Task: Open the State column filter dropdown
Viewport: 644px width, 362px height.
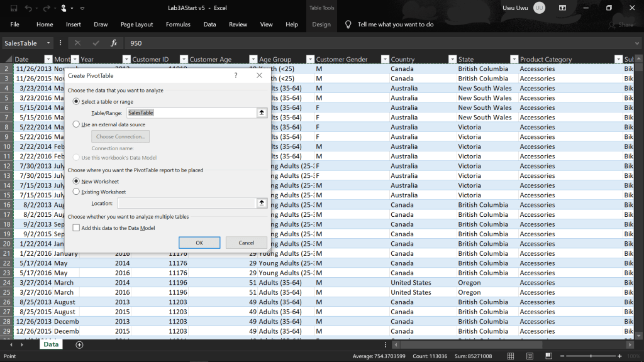Action: (x=452, y=60)
